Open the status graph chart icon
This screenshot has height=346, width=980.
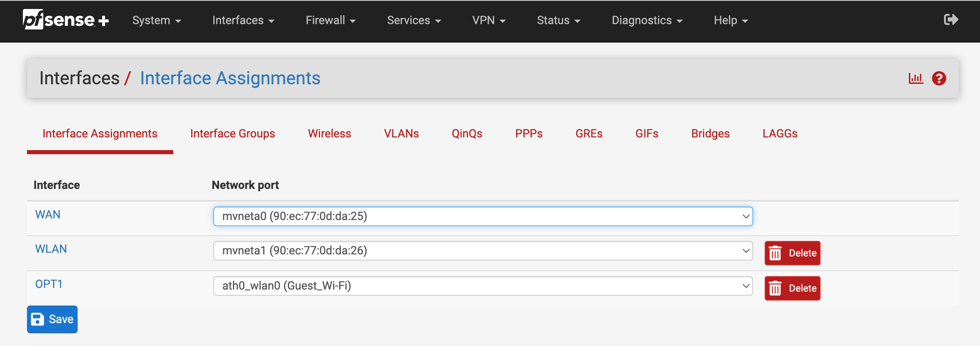pos(915,78)
